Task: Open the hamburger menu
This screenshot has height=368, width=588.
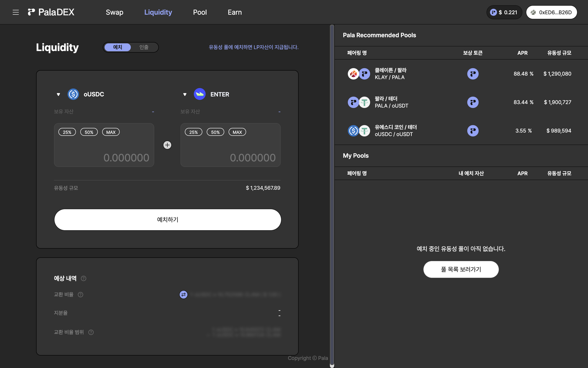Action: tap(16, 12)
